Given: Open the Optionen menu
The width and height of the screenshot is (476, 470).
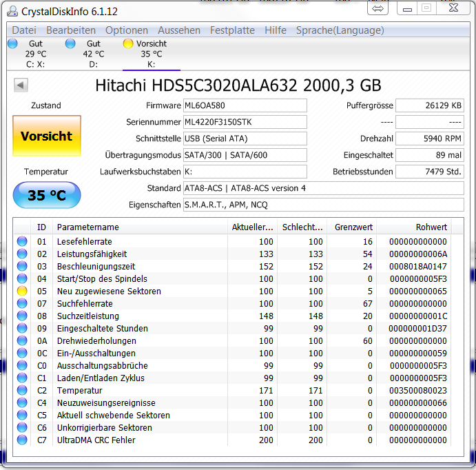Looking at the screenshot, I should 127,30.
